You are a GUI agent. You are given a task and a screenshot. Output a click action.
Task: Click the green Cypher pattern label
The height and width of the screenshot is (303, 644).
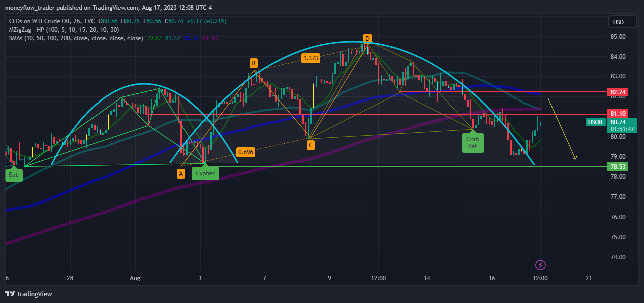point(205,173)
